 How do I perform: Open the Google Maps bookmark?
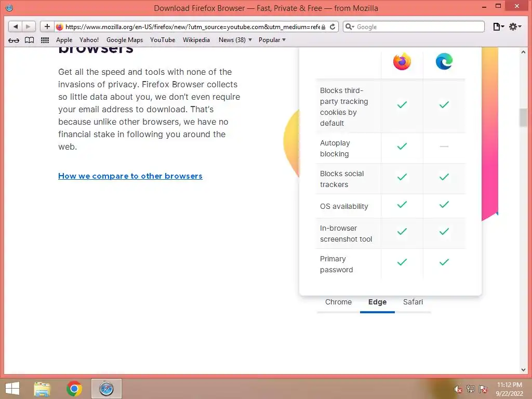click(x=125, y=40)
